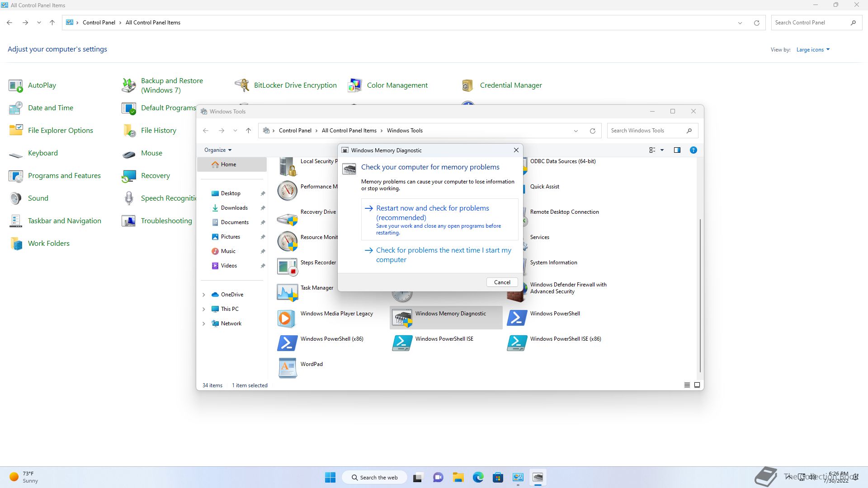Select the Windows PowerShell icon

click(x=517, y=318)
